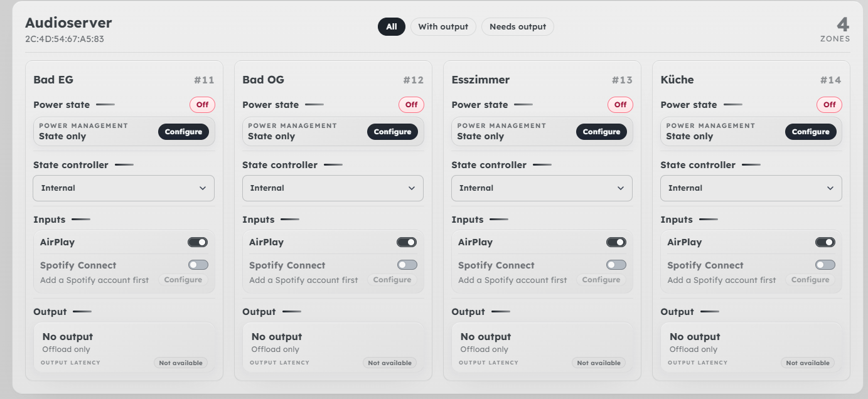The height and width of the screenshot is (399, 868).
Task: Open Bad EG State controller dropdown
Action: coord(124,188)
